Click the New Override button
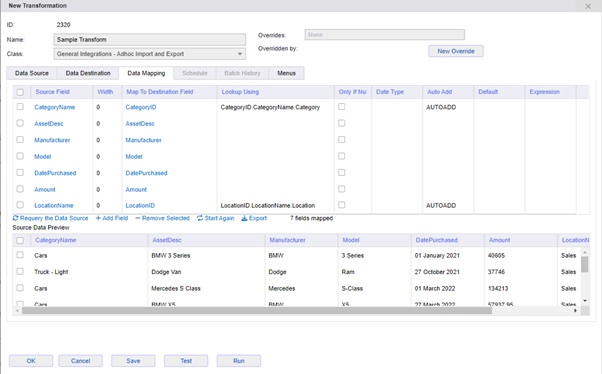The image size is (602, 374). pyautogui.click(x=456, y=51)
